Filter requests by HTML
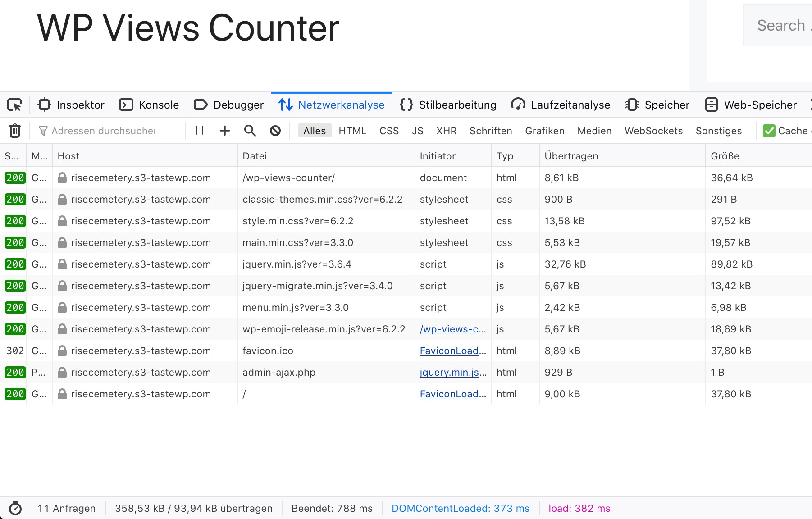Screen dimensions: 812x519 coord(352,131)
